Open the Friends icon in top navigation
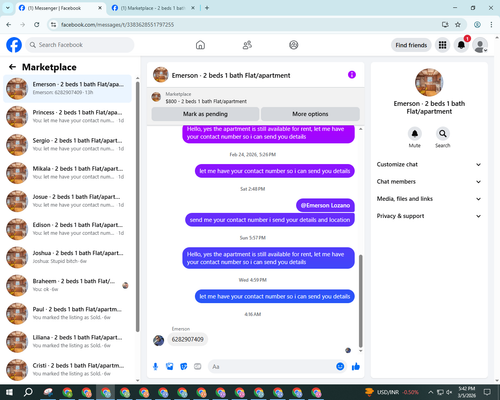 pos(247,45)
